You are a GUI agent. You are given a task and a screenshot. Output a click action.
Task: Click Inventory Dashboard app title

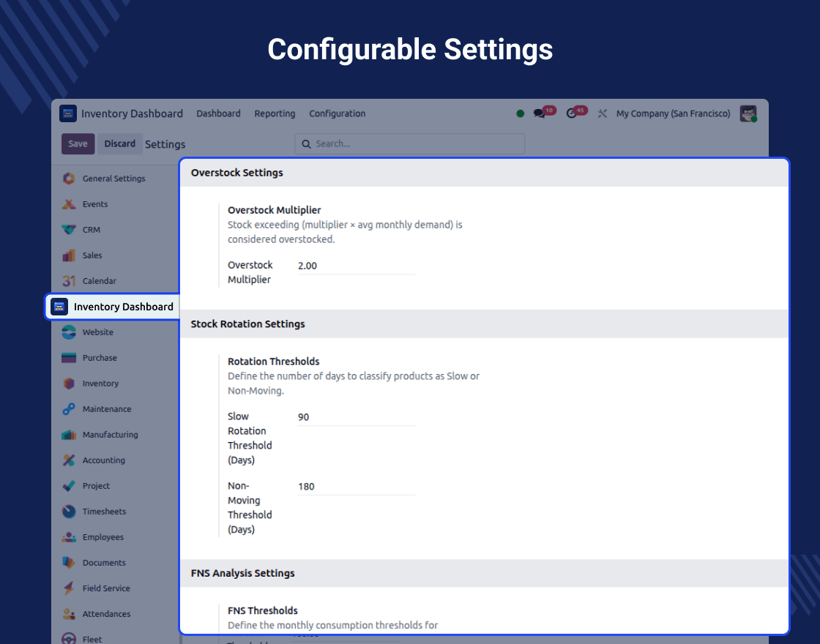tap(132, 113)
